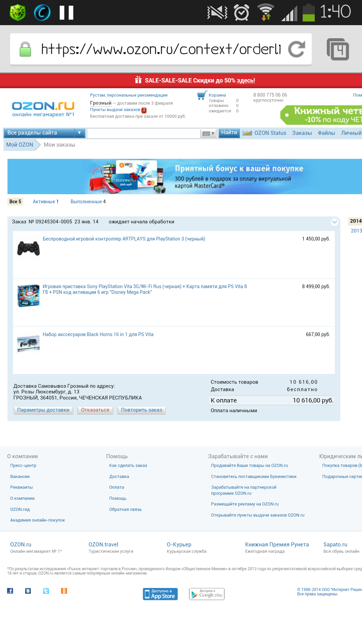362x644 pixels.
Task: Click the Twitter social icon
Action: pyautogui.click(x=46, y=591)
